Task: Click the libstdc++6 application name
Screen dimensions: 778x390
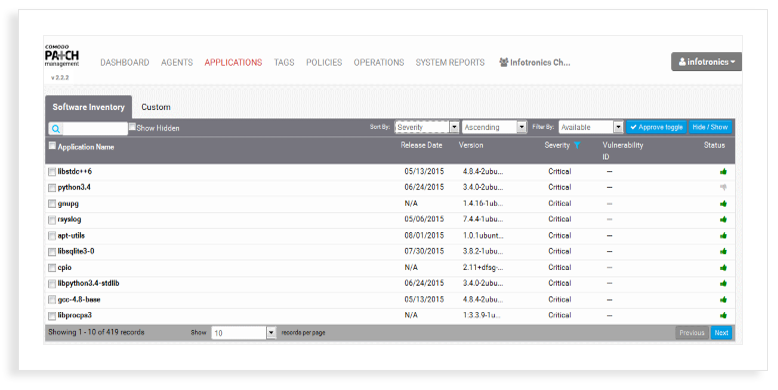Action: (74, 172)
